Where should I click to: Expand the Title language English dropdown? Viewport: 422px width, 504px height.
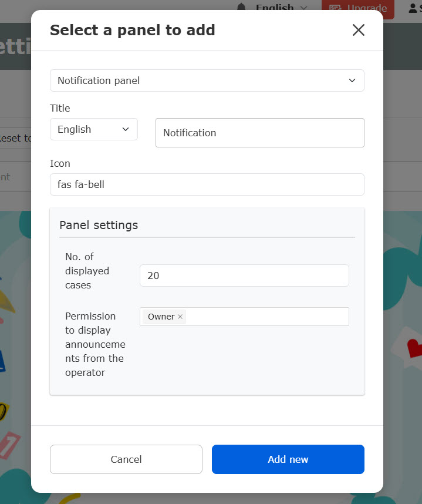tap(93, 129)
